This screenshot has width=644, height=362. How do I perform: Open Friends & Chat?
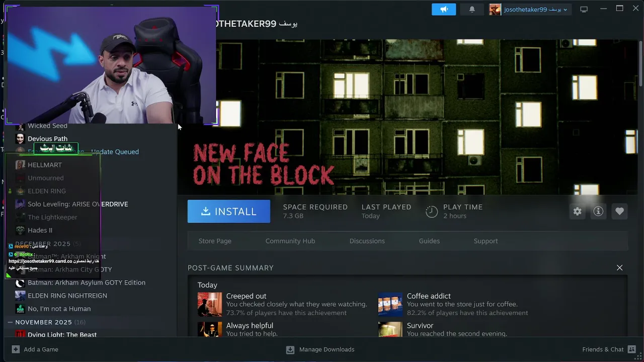pos(609,349)
